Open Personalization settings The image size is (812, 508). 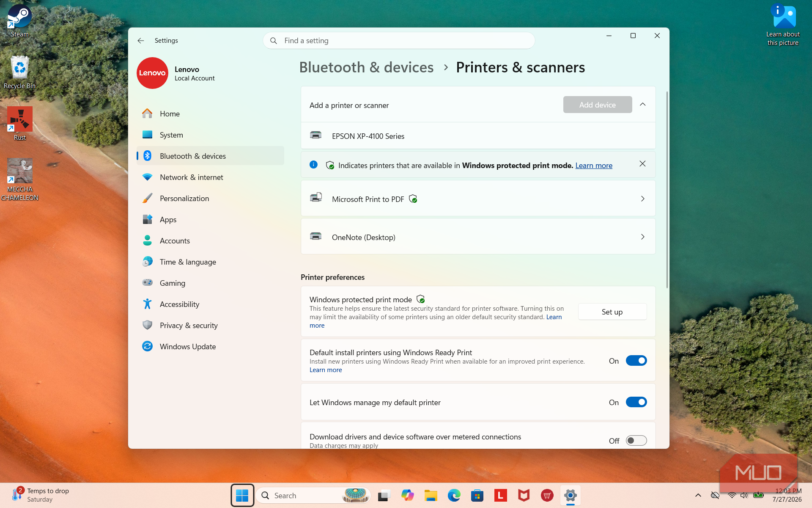[x=210, y=198]
